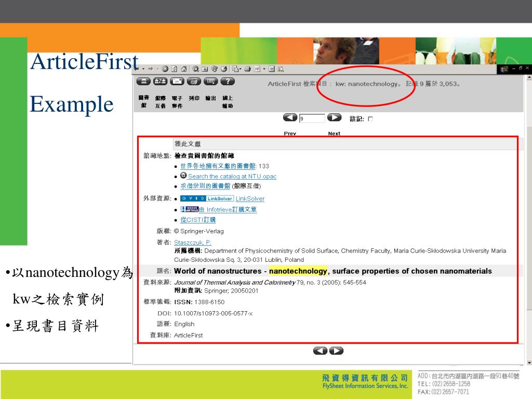The width and height of the screenshot is (532, 399).
Task: Click the language value English
Action: [184, 324]
